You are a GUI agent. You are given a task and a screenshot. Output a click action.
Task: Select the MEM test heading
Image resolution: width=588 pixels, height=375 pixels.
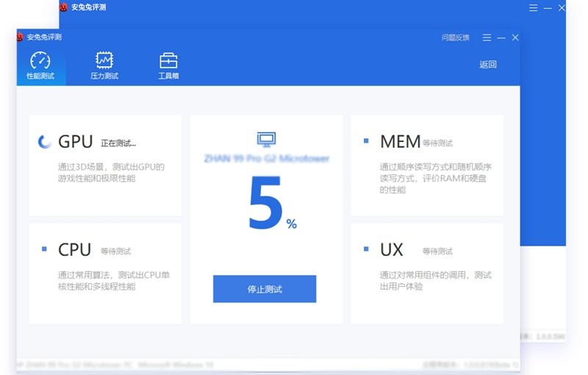coord(400,142)
